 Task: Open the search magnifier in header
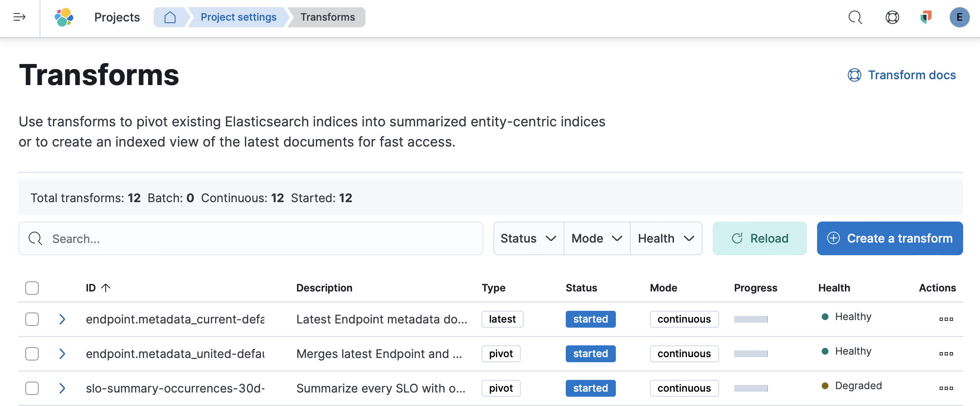pyautogui.click(x=855, y=17)
